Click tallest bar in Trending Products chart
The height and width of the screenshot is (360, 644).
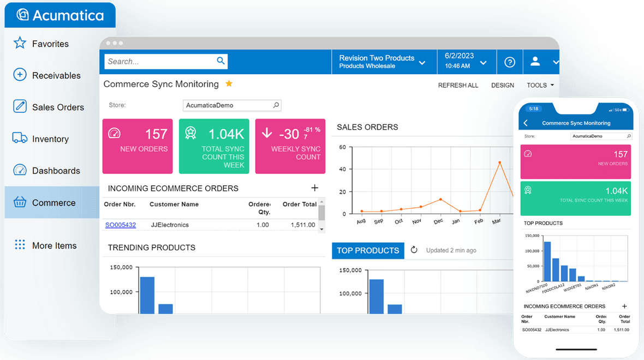147,295
